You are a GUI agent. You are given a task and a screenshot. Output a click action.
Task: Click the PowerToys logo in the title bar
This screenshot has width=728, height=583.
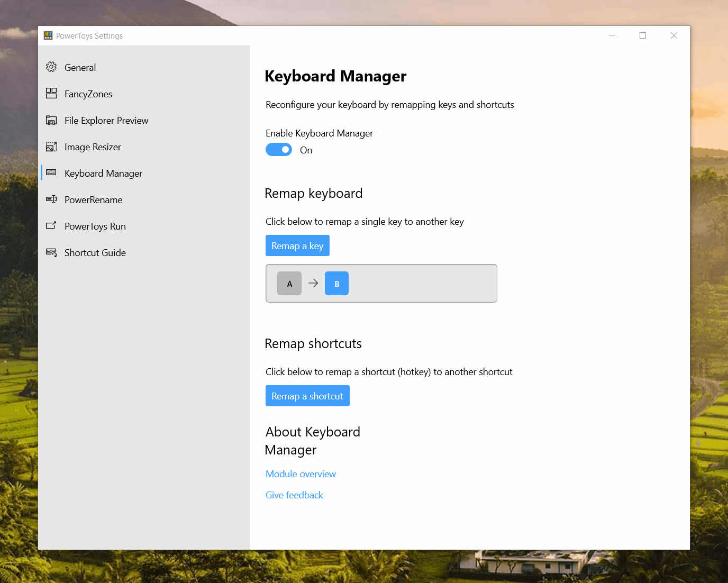tap(48, 35)
